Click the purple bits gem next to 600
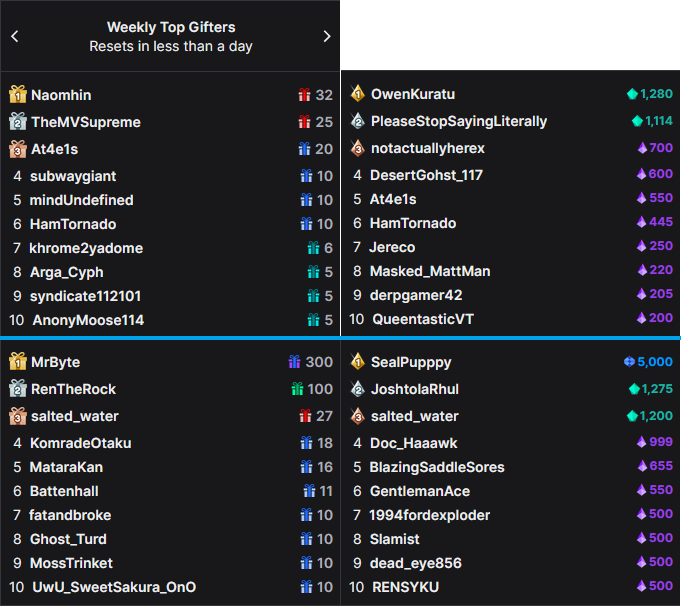 641,174
